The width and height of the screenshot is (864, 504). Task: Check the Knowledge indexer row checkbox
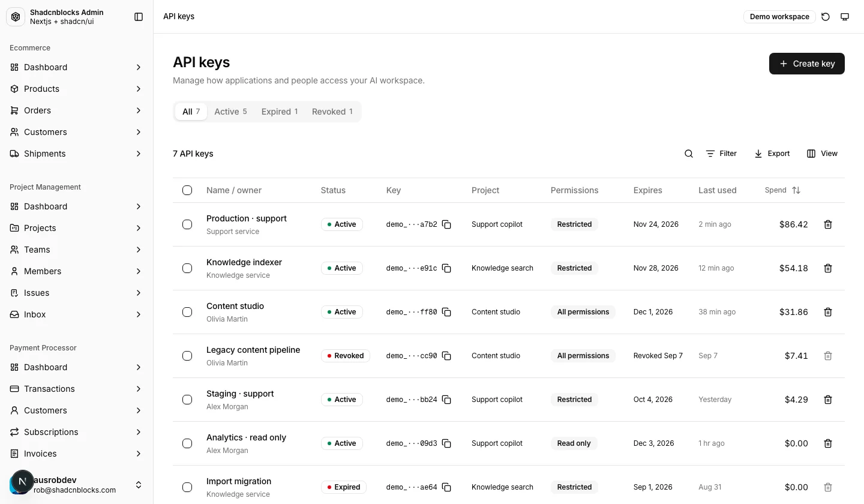187,268
